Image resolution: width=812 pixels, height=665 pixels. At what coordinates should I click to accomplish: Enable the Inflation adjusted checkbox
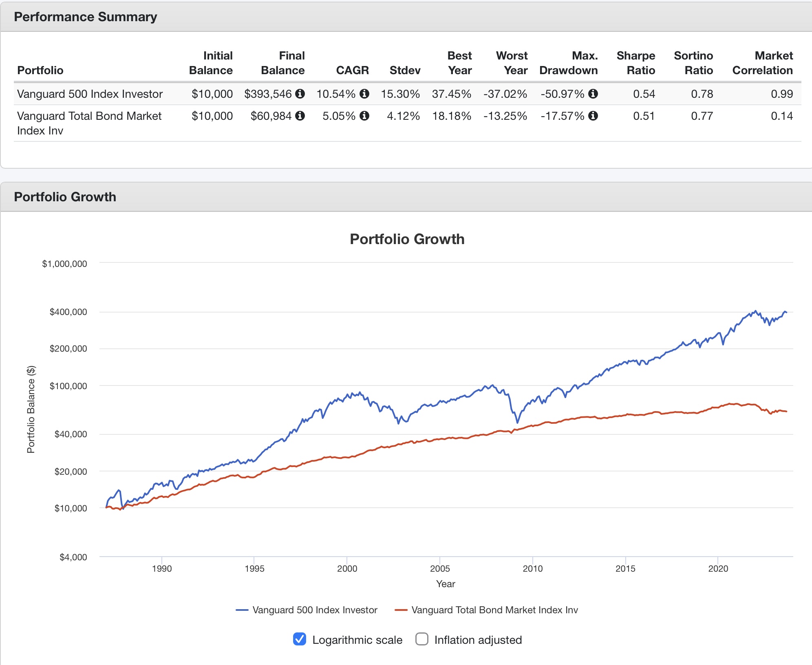[422, 639]
